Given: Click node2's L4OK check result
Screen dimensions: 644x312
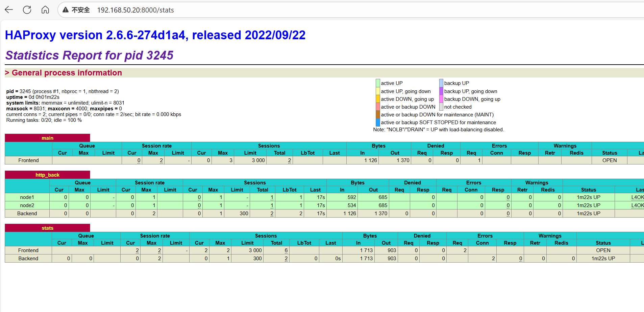Looking at the screenshot, I should click(638, 205).
